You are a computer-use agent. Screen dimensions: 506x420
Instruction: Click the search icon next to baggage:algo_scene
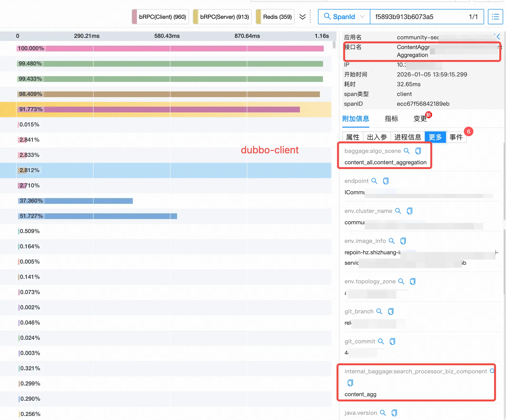[x=407, y=151]
